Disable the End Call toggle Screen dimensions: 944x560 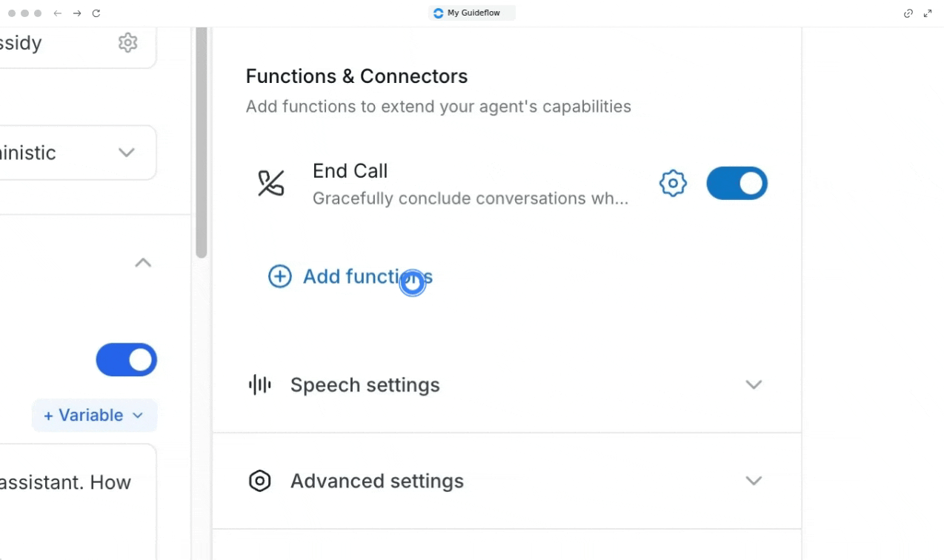tap(737, 183)
